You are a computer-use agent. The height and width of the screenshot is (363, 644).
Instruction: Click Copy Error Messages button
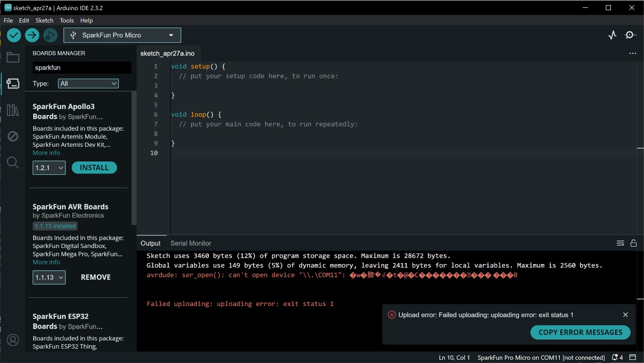580,332
